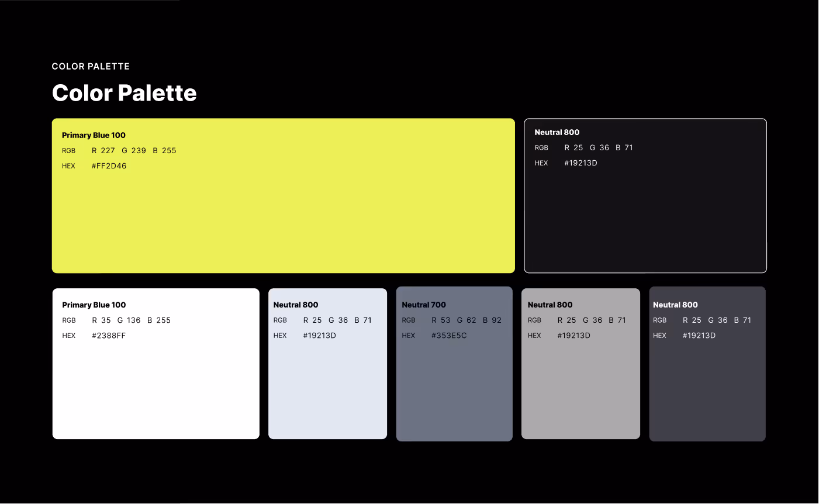Click the #FF2D46 hex value

pyautogui.click(x=109, y=166)
